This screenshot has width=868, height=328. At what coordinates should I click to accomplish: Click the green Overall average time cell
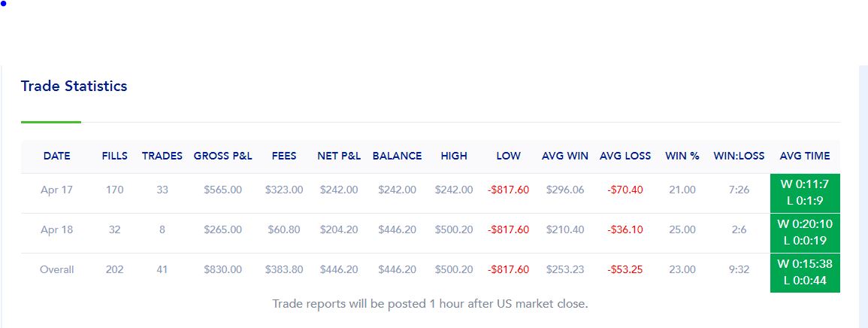(x=805, y=273)
